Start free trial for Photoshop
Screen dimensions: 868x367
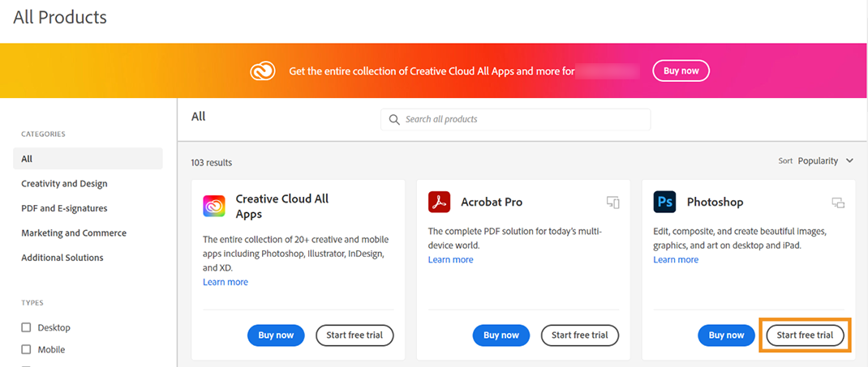[x=805, y=335]
